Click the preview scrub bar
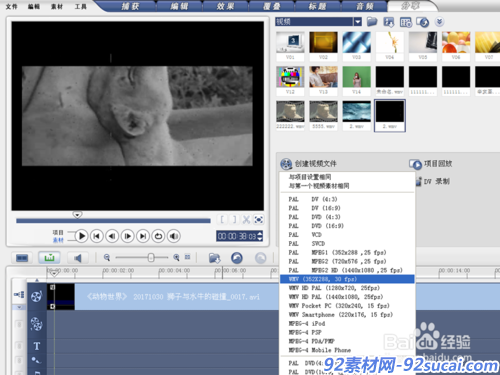 [x=113, y=221]
